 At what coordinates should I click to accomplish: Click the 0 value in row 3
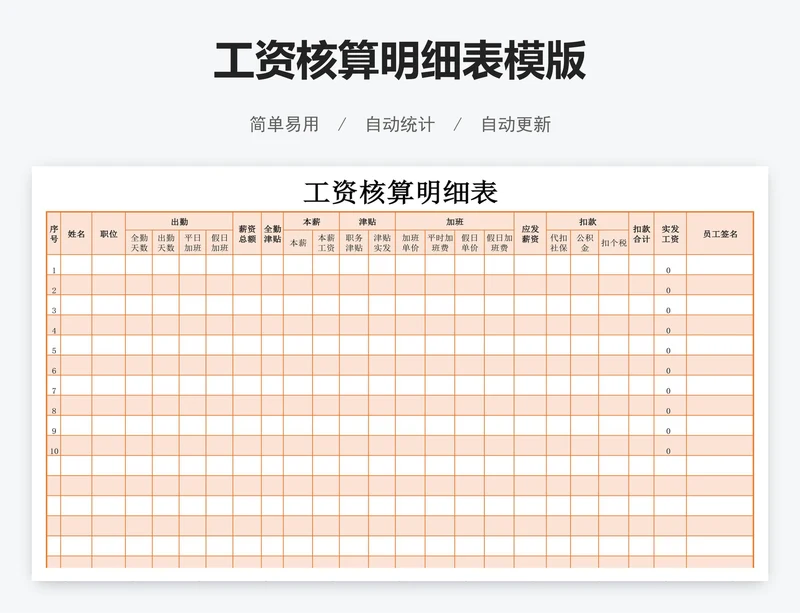point(668,310)
